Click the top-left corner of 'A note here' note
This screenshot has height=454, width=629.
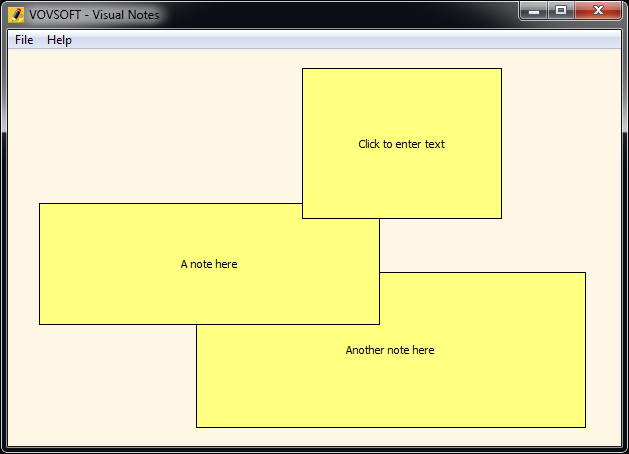[41, 205]
